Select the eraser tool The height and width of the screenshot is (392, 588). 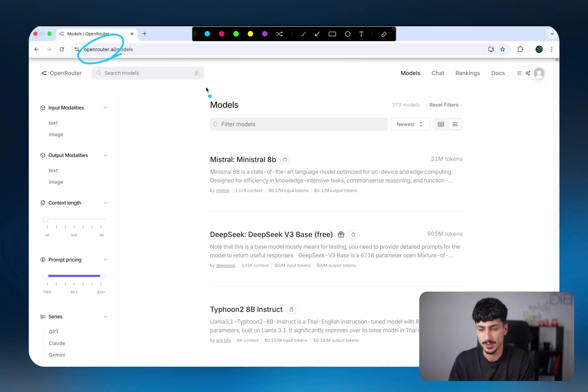click(x=384, y=34)
